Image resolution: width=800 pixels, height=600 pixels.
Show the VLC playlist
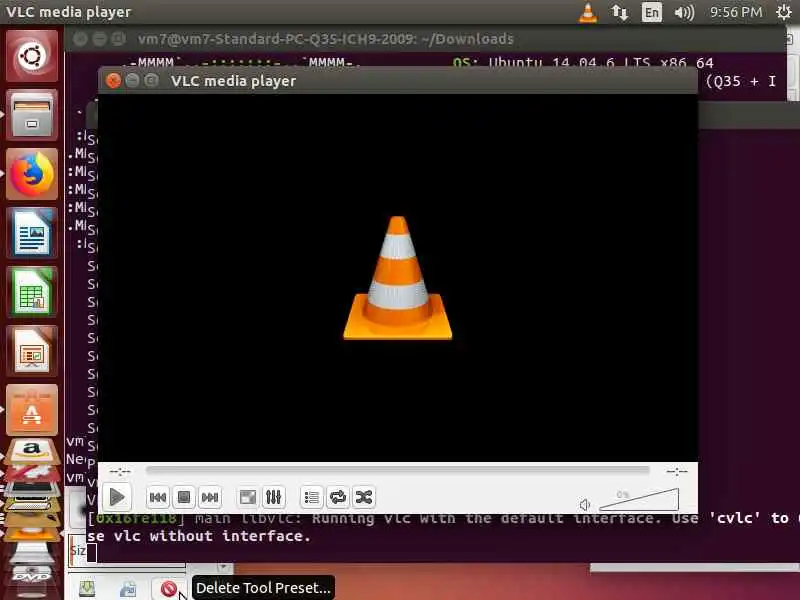click(311, 497)
